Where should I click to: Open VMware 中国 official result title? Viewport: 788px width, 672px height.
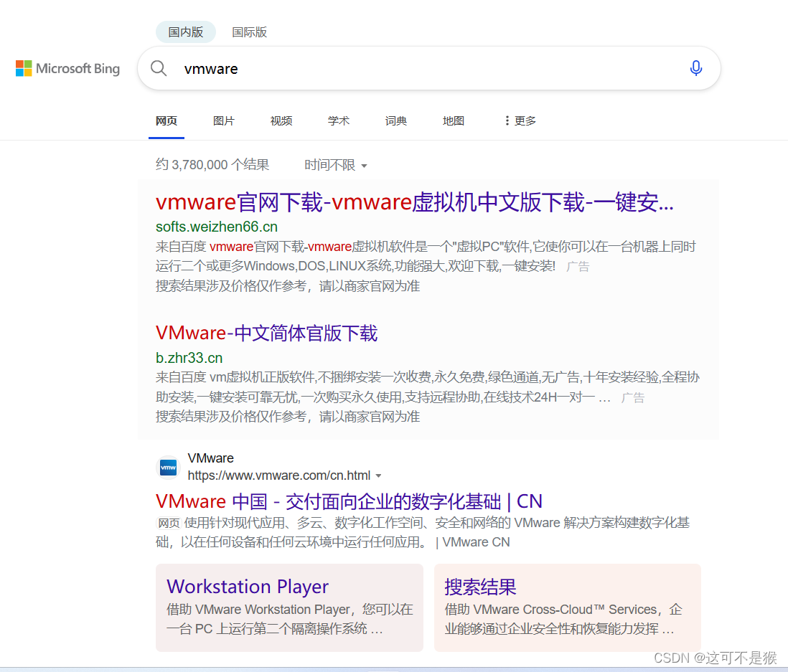(x=349, y=501)
